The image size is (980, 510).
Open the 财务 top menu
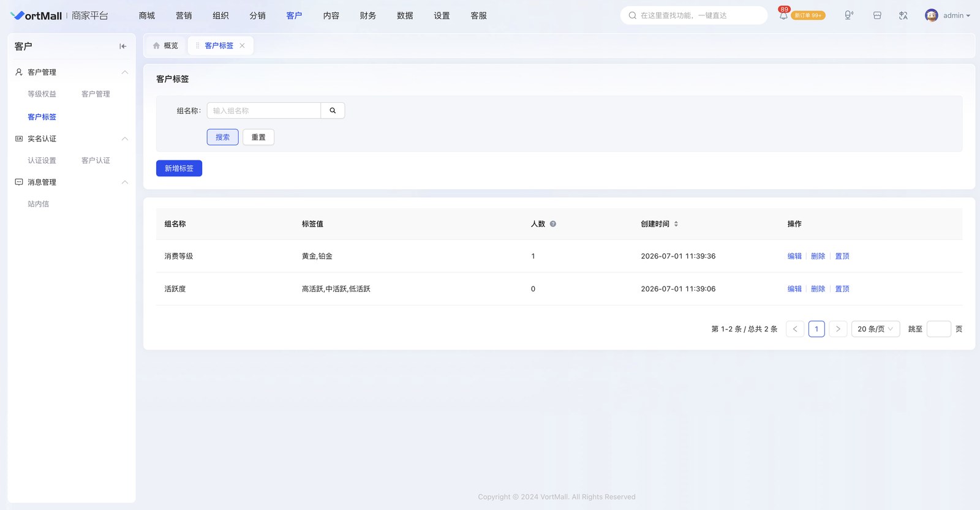pyautogui.click(x=368, y=15)
